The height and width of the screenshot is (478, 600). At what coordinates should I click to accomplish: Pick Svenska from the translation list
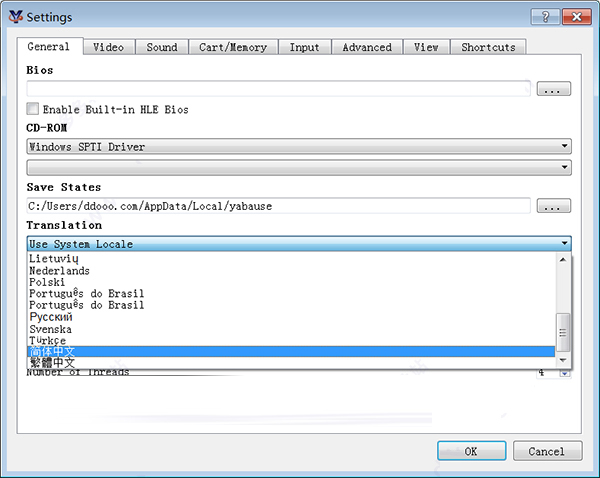(51, 329)
